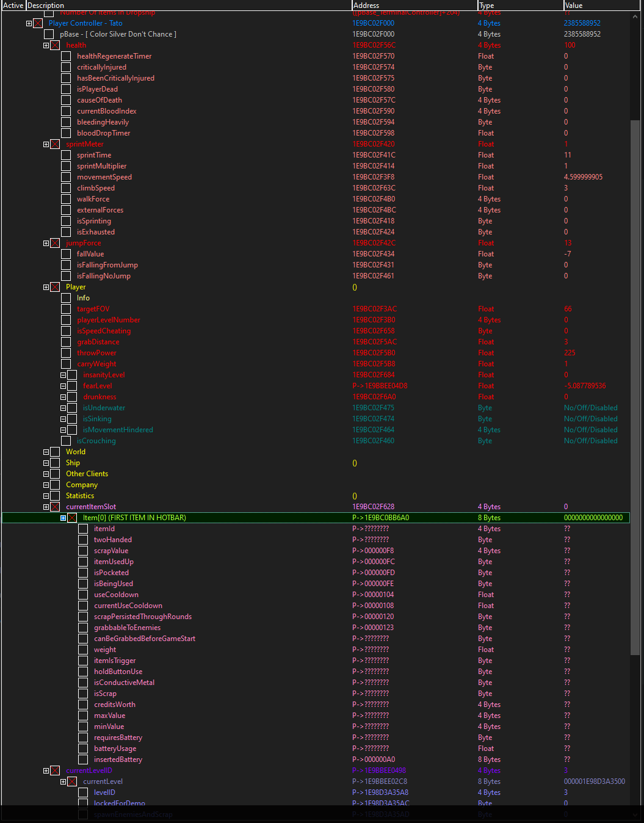Click the health value showing 100
Image resolution: width=644 pixels, height=823 pixels.
[570, 45]
